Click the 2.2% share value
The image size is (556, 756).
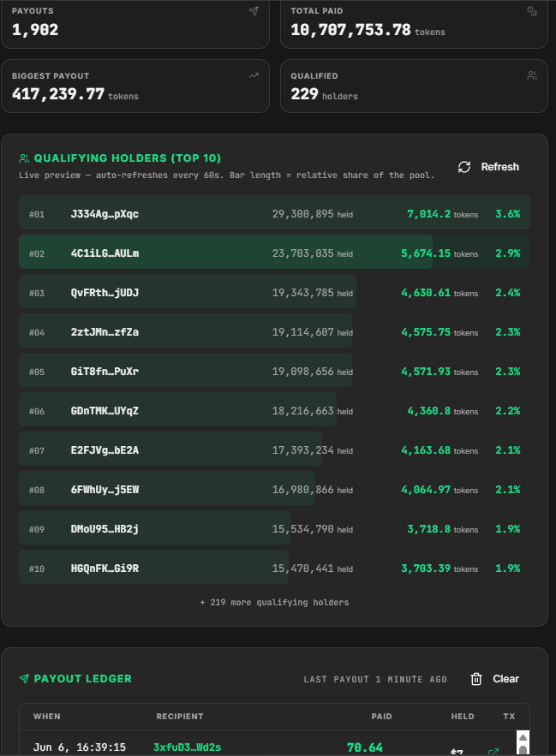(x=508, y=411)
